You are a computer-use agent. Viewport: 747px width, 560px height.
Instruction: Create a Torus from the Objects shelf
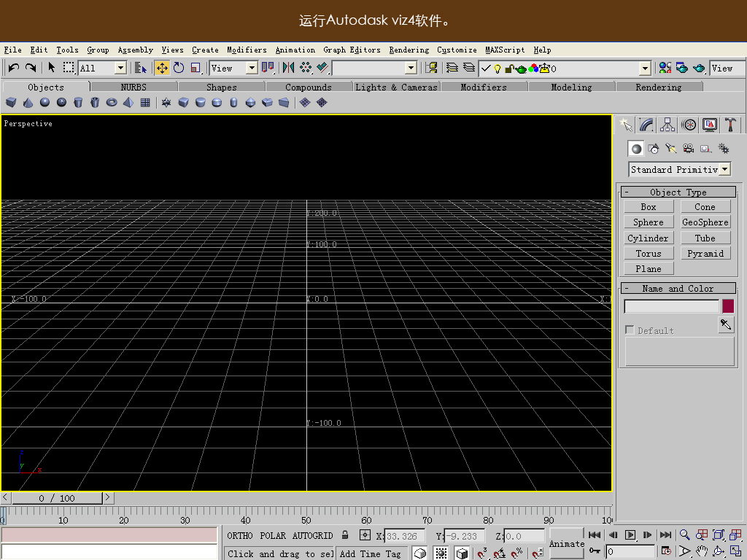pyautogui.click(x=112, y=102)
